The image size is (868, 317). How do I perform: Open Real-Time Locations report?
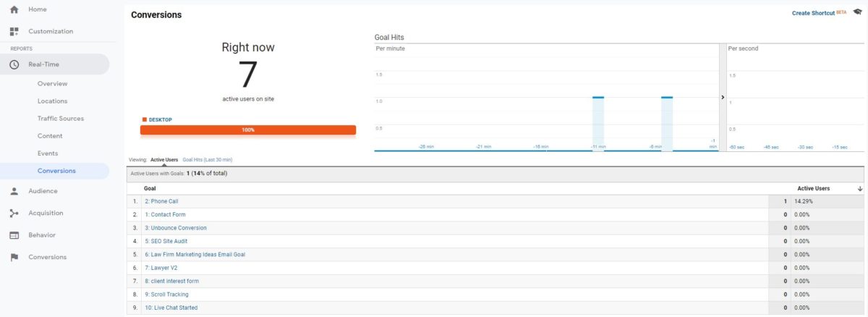click(x=52, y=101)
